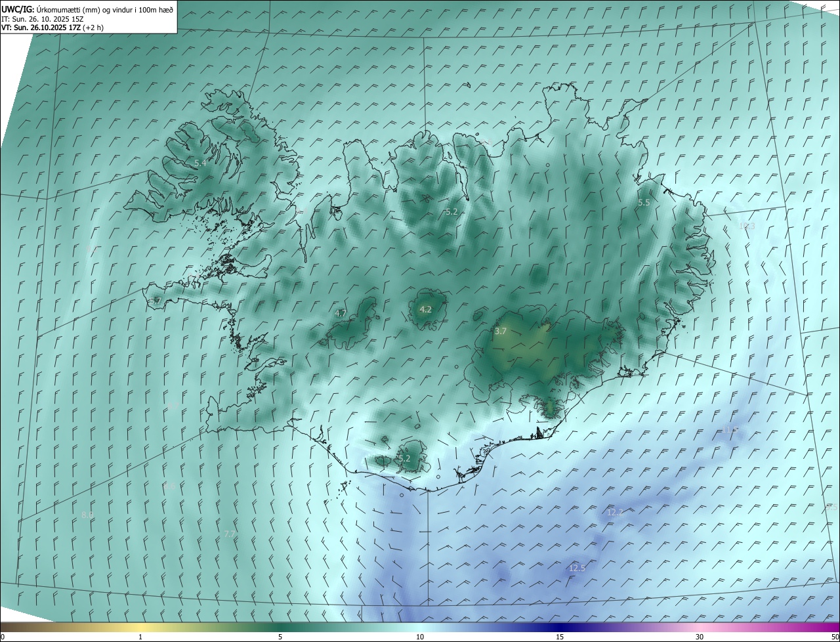
Task: Click the 5.5 value in the Eastfjords
Action: click(644, 203)
